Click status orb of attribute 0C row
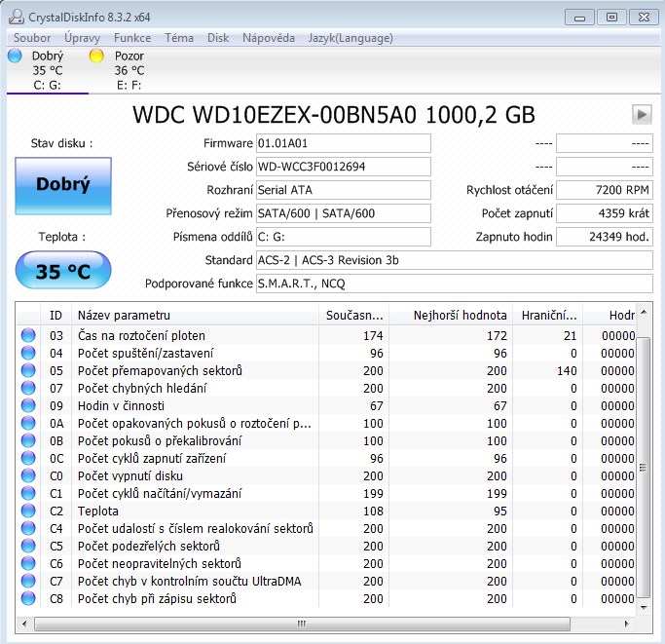Screen dimensions: 665x644 pyautogui.click(x=28, y=458)
